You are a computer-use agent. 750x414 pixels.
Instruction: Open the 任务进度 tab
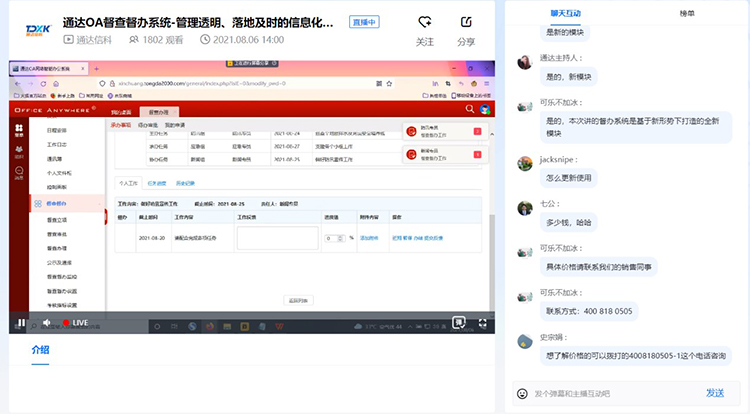click(x=157, y=184)
